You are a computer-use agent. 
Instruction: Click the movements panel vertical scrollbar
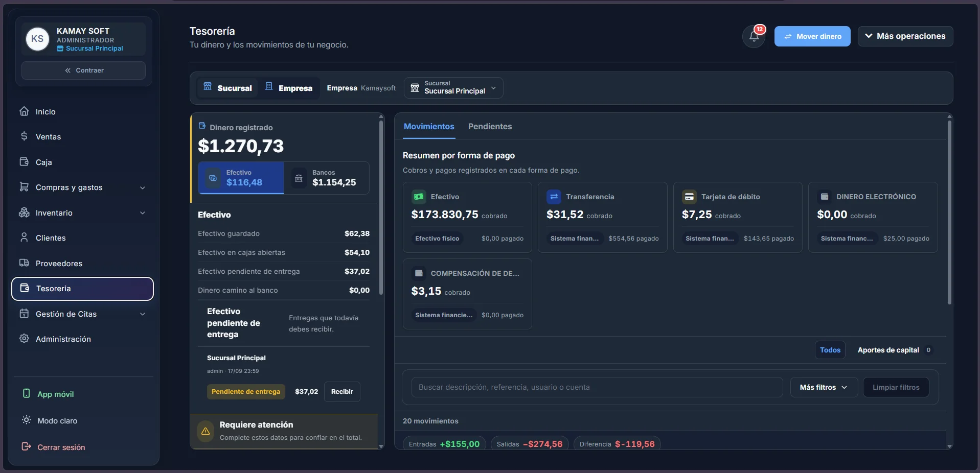coord(949,212)
